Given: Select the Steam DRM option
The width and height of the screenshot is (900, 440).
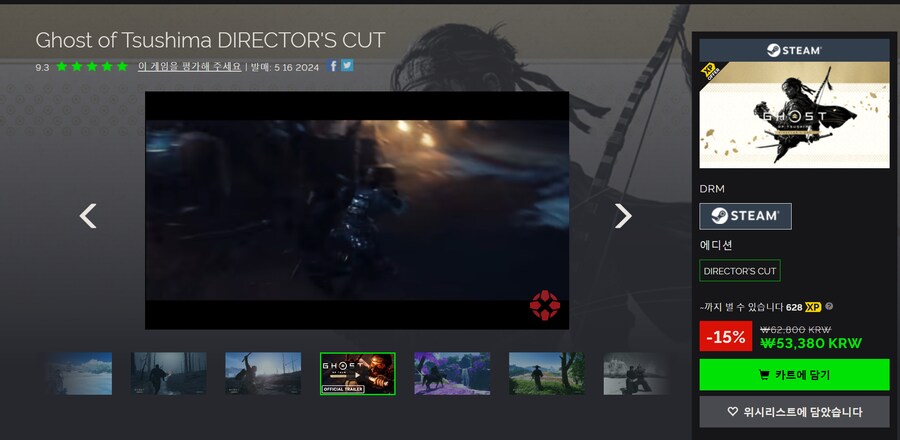Looking at the screenshot, I should (x=745, y=216).
